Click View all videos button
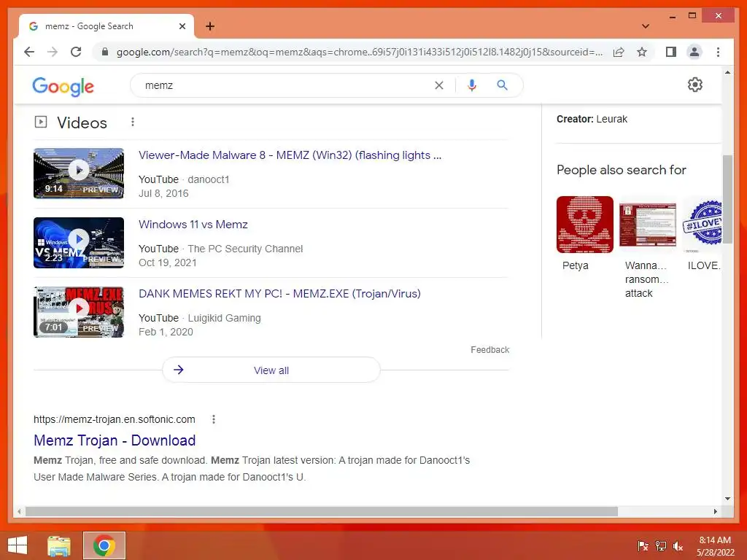This screenshot has height=560, width=747. coord(271,370)
